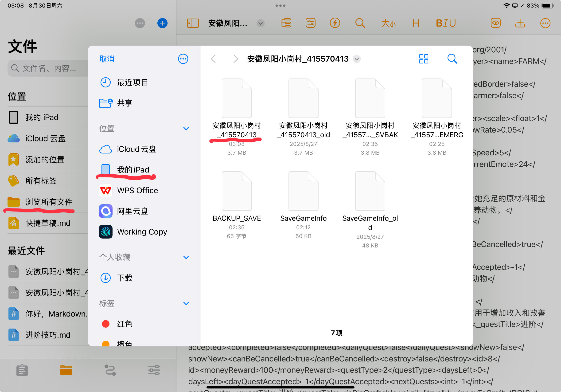
Task: Open the BACKUP_SAVE file
Action: (x=237, y=205)
